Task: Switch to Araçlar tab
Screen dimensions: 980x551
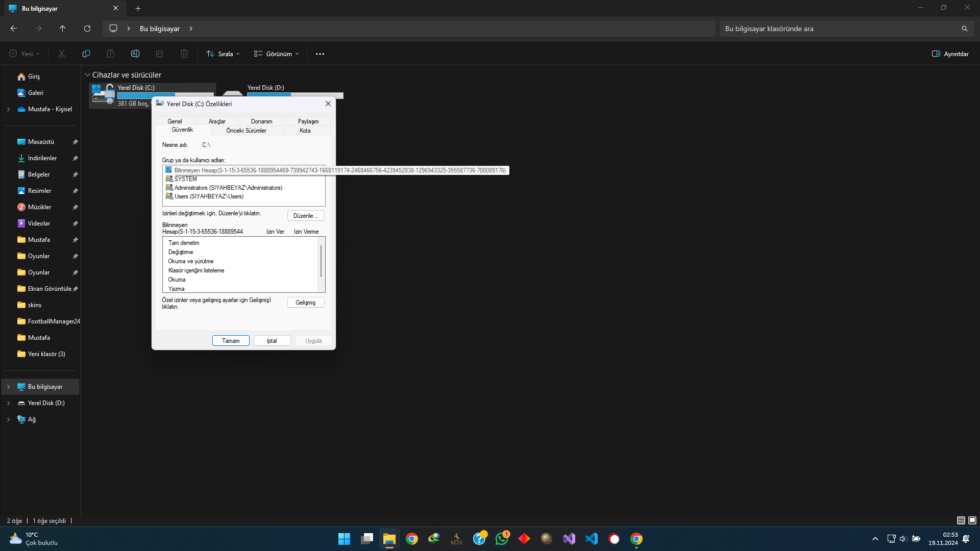Action: pyautogui.click(x=217, y=121)
